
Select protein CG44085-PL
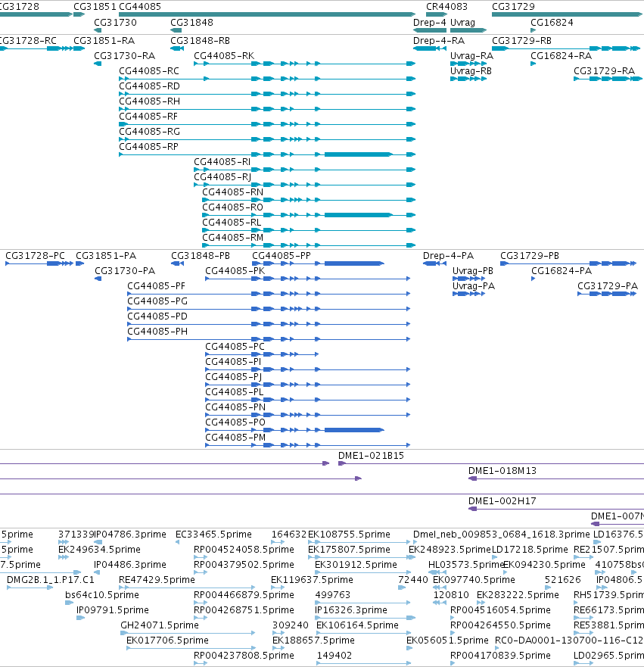tap(235, 392)
